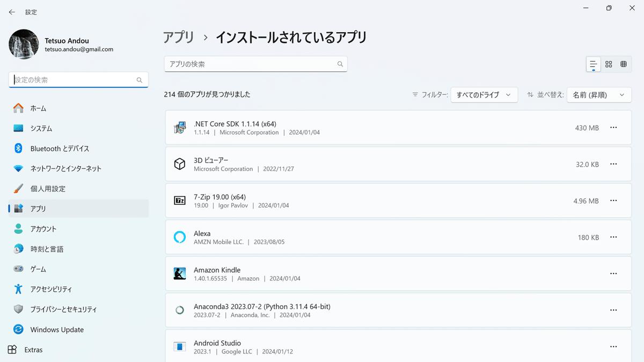Viewport: 644px width, 362px height.
Task: Switch to grid view layout
Action: (609, 64)
